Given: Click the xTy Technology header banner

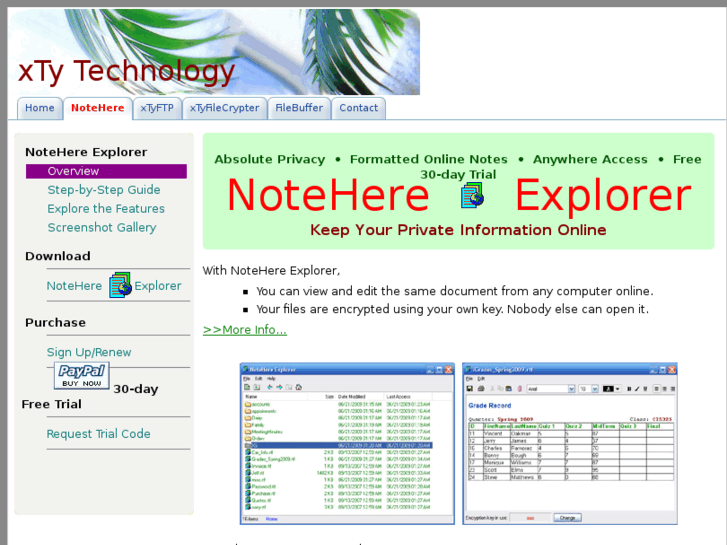Looking at the screenshot, I should click(214, 52).
